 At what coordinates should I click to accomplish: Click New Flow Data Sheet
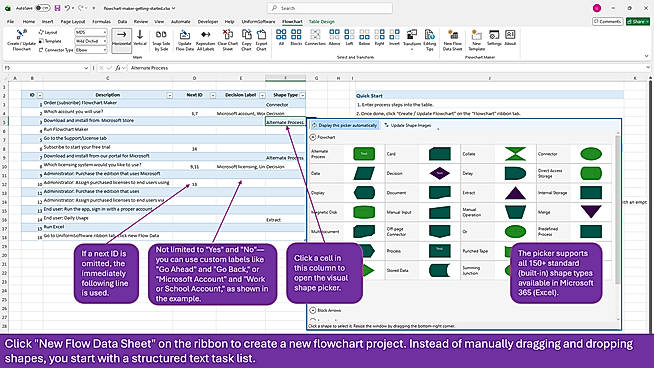tap(453, 40)
